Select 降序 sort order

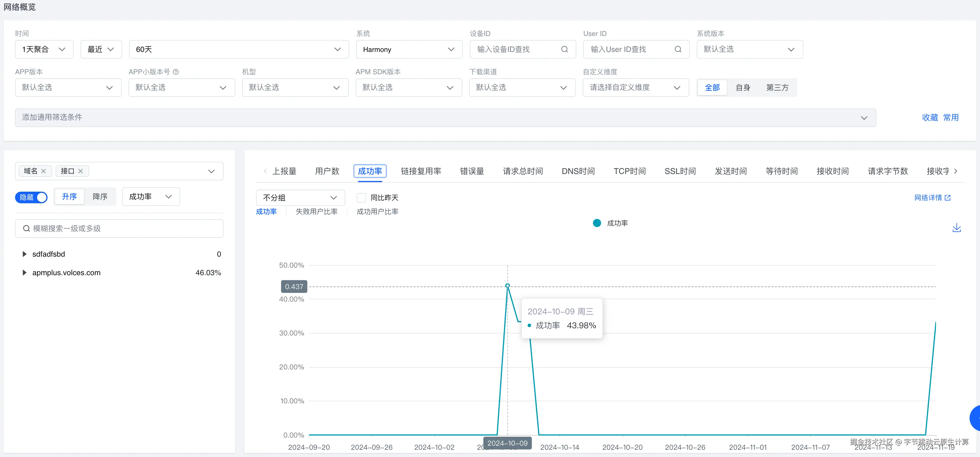point(100,197)
